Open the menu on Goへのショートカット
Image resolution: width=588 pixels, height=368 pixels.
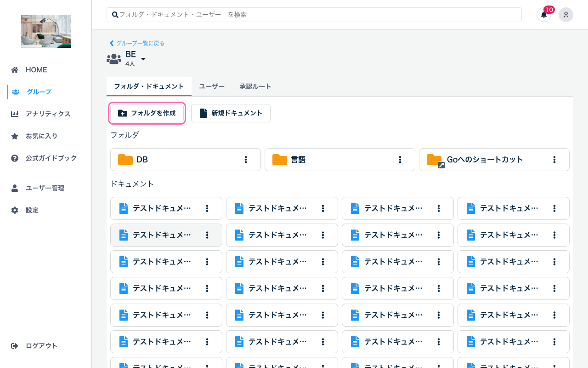(x=554, y=160)
